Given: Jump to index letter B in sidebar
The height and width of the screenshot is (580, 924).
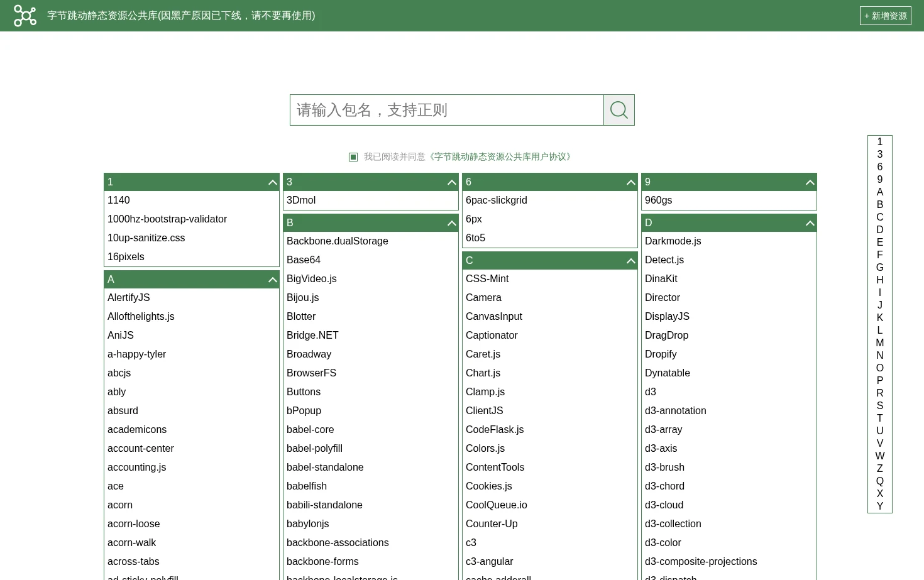Looking at the screenshot, I should tap(880, 205).
